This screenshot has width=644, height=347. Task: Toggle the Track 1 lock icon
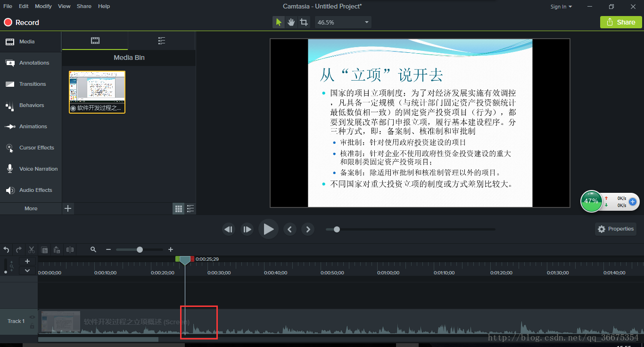point(32,326)
